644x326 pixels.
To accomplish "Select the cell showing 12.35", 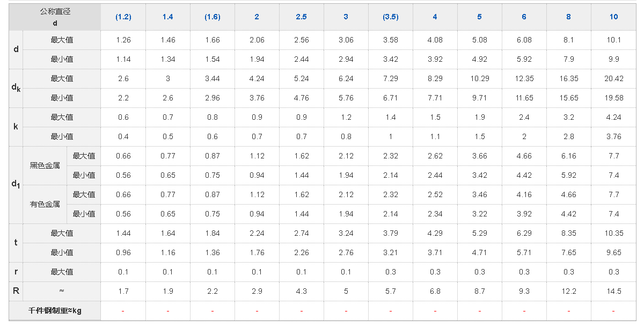I will point(524,78).
